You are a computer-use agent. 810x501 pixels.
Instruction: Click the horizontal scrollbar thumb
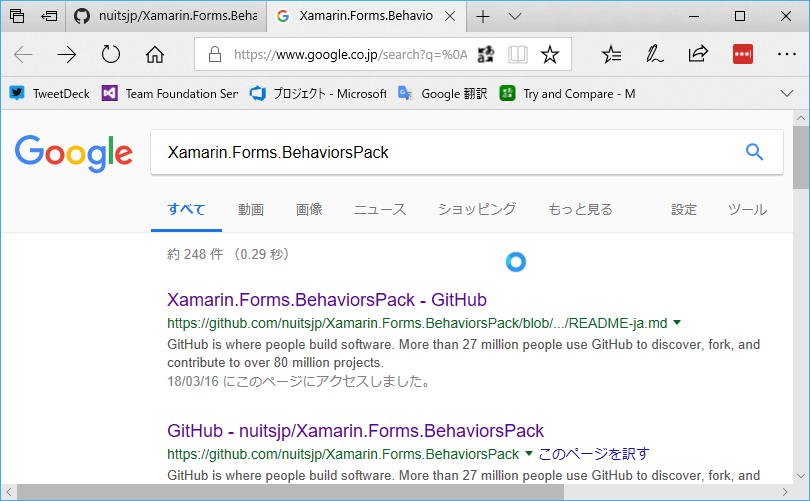coord(290,492)
